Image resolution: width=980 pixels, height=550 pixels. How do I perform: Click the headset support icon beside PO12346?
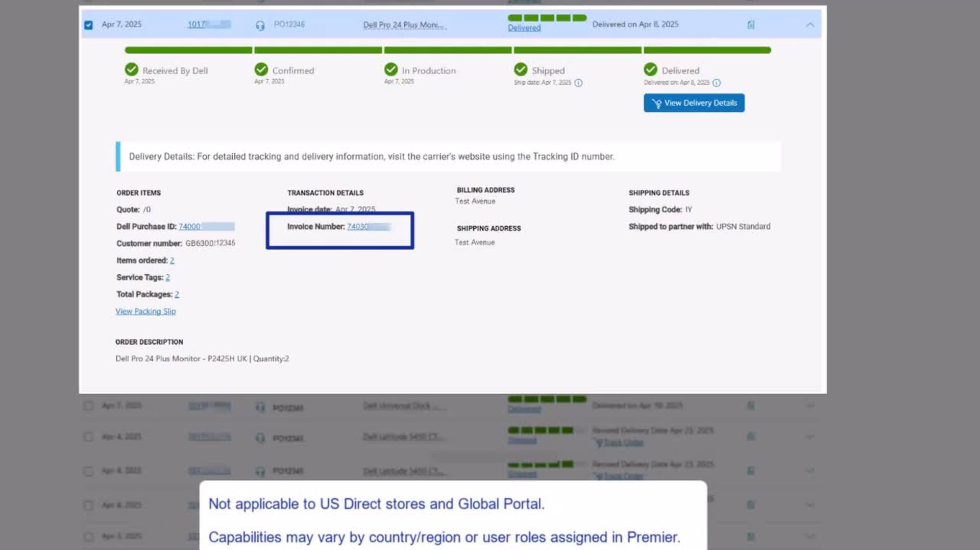[260, 26]
